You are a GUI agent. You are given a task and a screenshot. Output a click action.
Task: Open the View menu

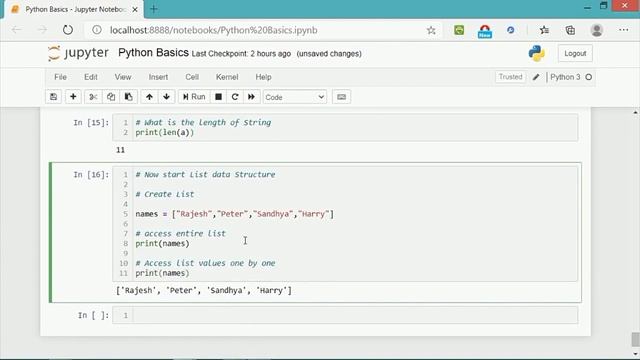pos(123,77)
